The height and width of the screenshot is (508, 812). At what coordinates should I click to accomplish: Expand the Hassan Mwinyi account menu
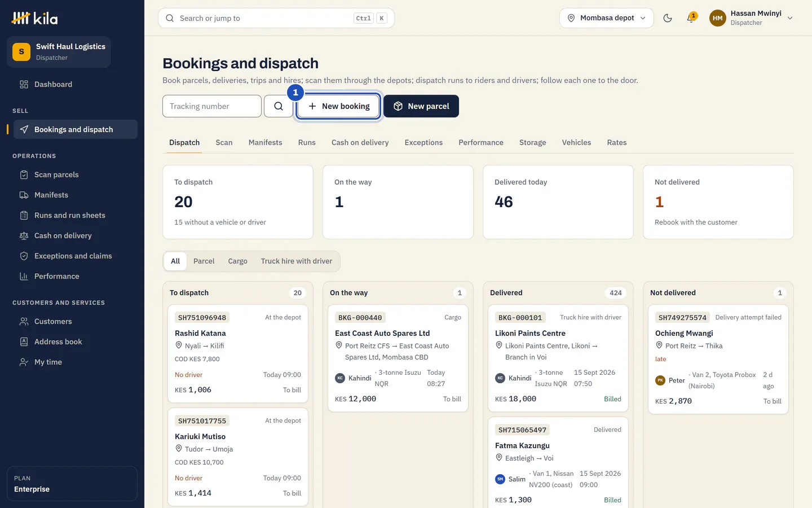pyautogui.click(x=752, y=18)
